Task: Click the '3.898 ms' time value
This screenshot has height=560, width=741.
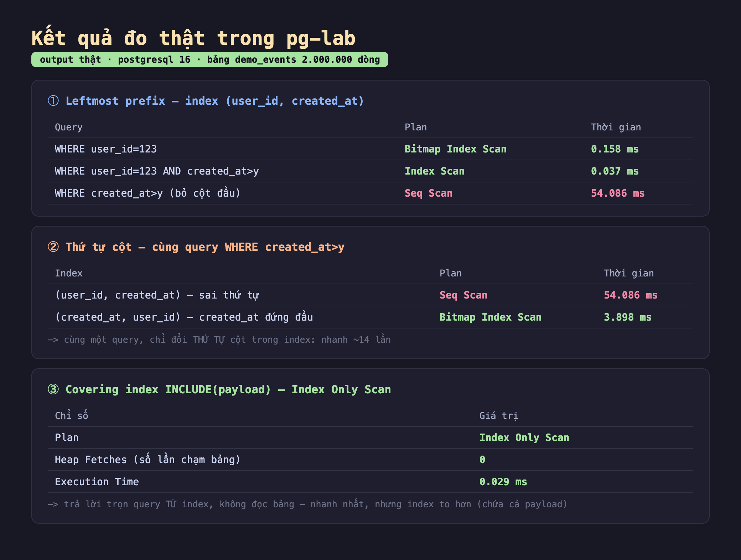Action: click(x=628, y=317)
